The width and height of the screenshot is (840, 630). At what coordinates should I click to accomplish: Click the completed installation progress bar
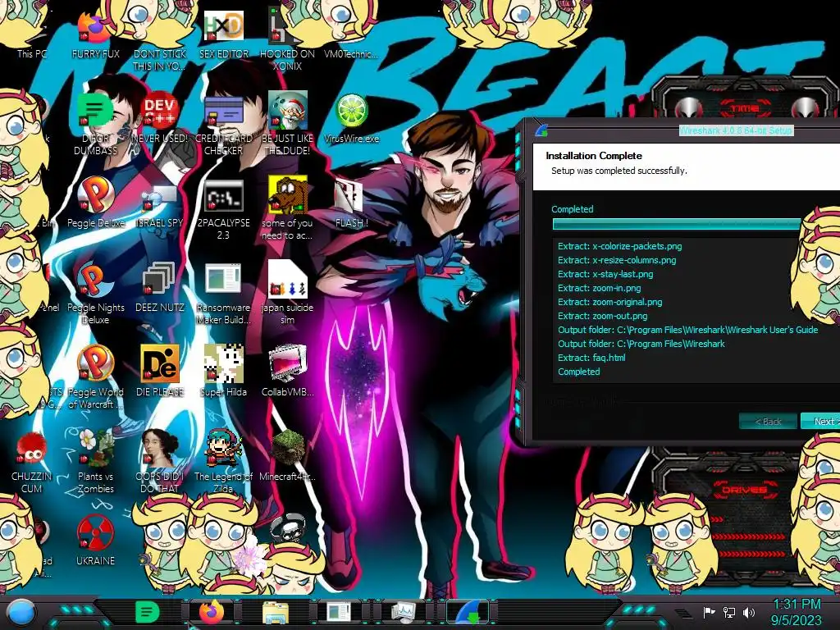coord(677,224)
